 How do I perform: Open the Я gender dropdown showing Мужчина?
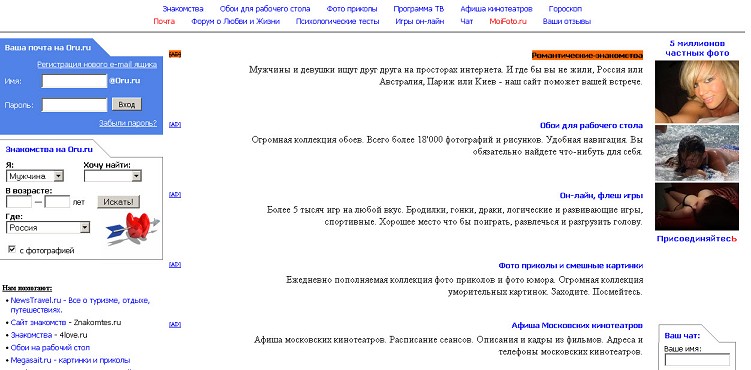point(35,176)
